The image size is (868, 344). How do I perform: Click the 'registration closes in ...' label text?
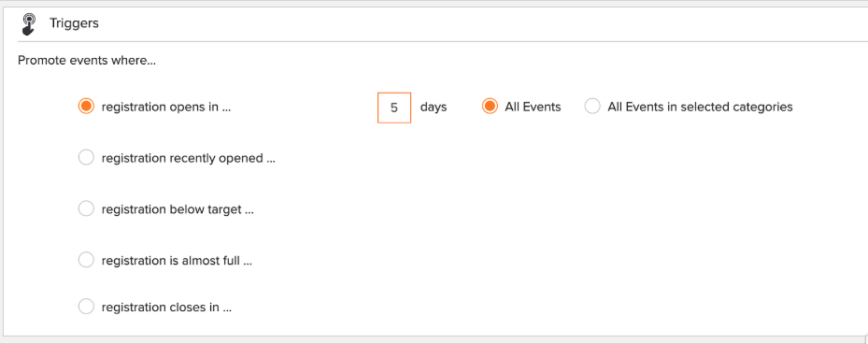166,307
